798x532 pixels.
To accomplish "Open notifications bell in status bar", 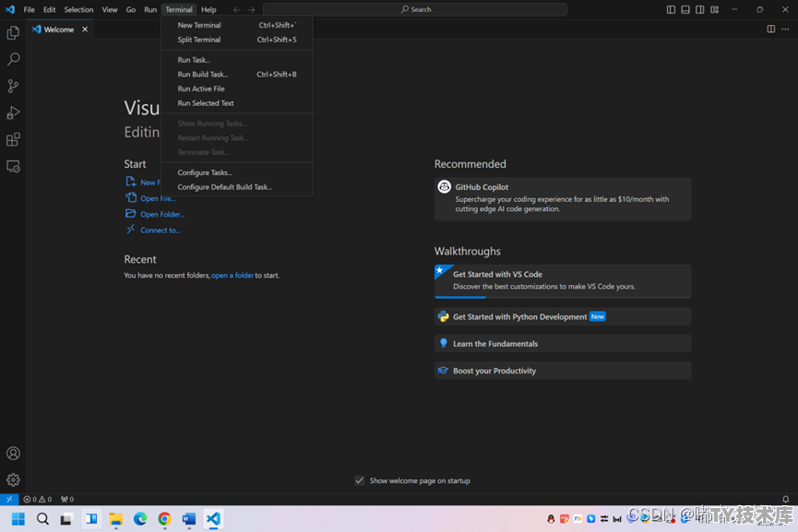I will tap(785, 499).
